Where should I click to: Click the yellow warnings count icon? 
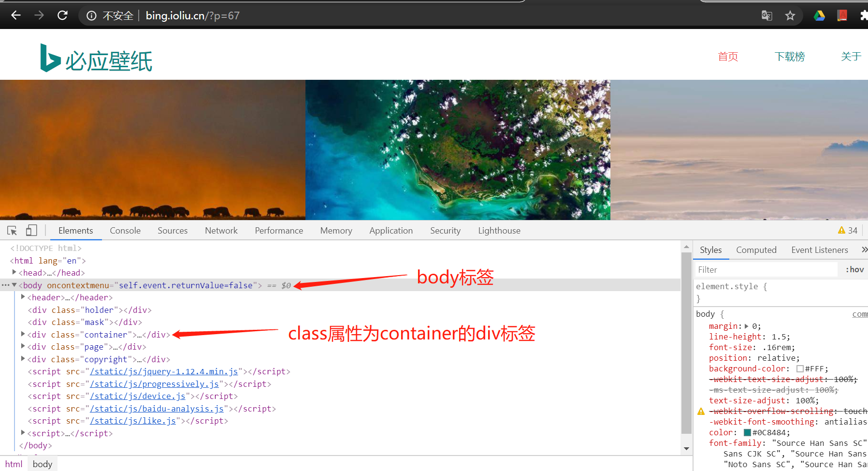[848, 231]
